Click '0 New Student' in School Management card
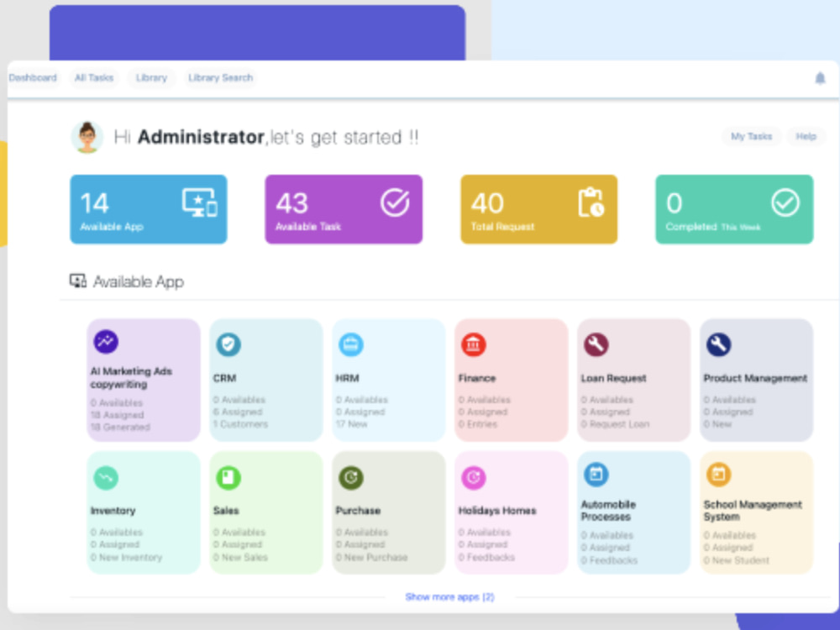Image resolution: width=840 pixels, height=630 pixels. 736,560
